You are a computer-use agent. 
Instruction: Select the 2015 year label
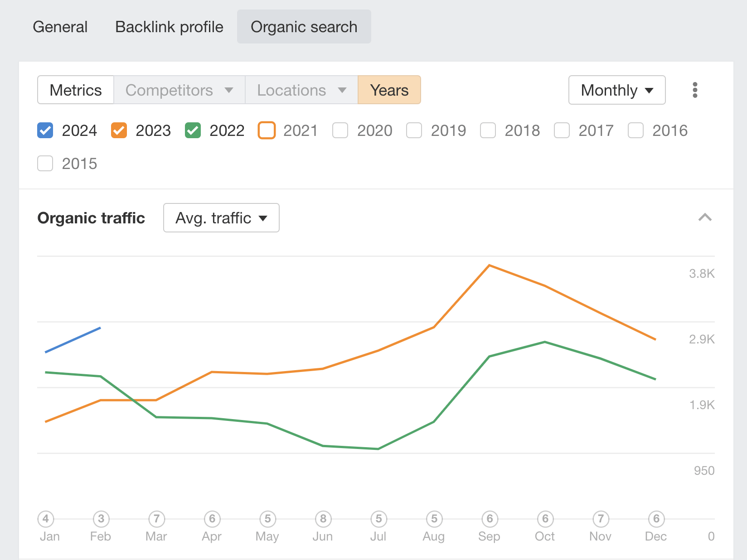tap(80, 164)
